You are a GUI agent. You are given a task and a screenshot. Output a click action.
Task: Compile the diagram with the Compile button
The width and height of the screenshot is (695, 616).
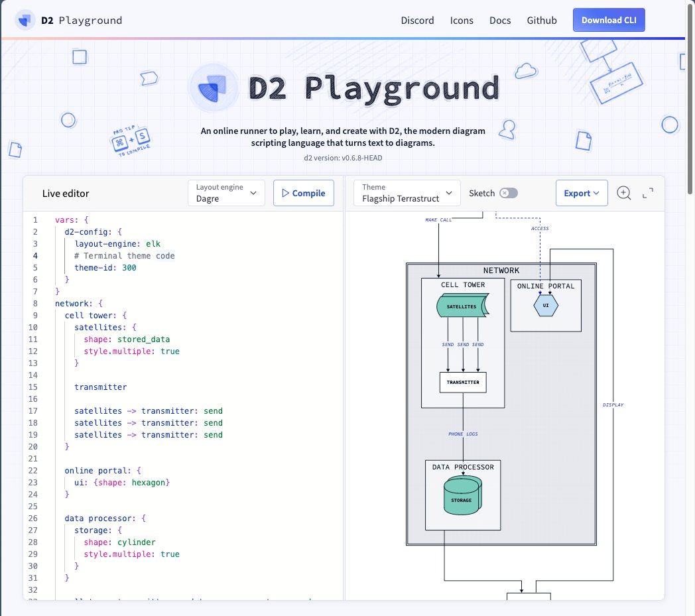(x=304, y=193)
